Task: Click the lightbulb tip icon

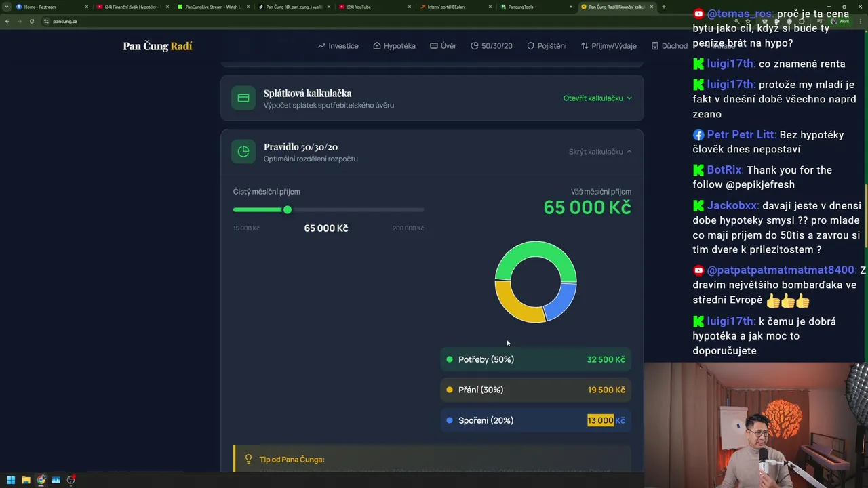Action: point(248,459)
